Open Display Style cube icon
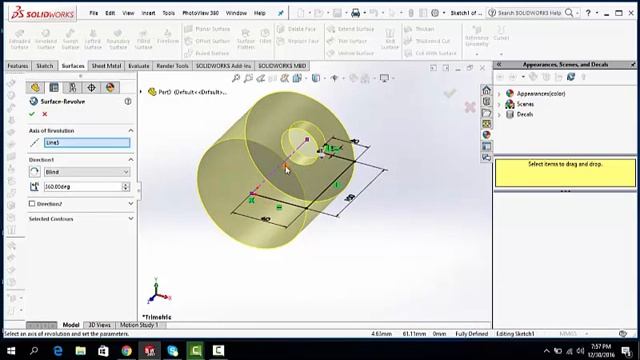The width and height of the screenshot is (640, 360). point(316,78)
